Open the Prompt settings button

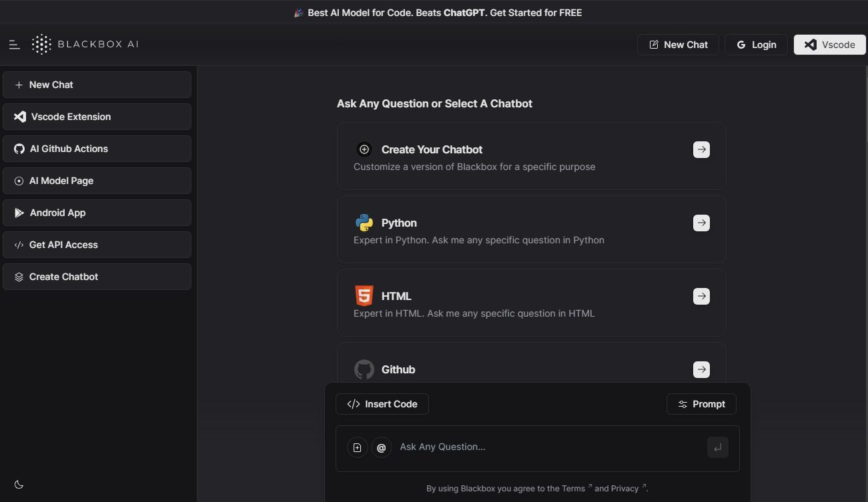point(701,404)
